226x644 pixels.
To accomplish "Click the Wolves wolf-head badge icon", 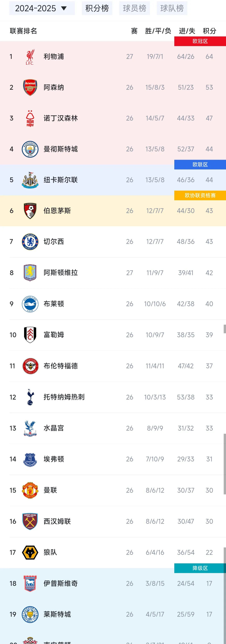I will [30, 552].
